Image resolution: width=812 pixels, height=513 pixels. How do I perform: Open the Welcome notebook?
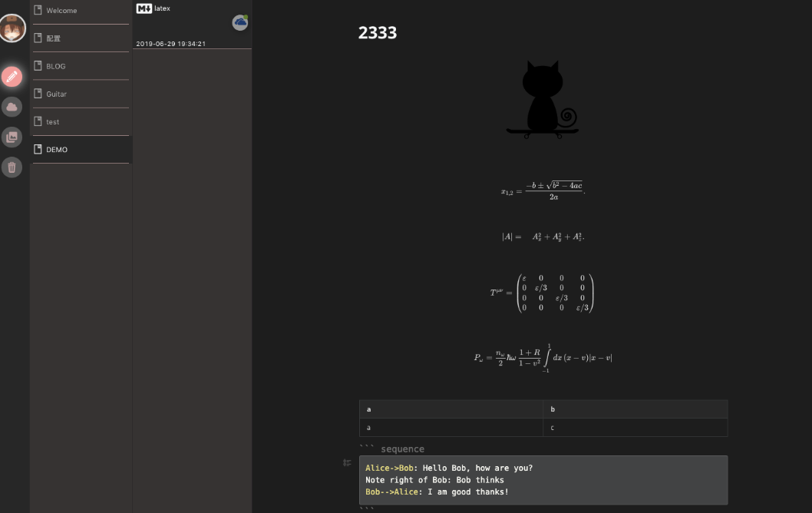coord(81,10)
